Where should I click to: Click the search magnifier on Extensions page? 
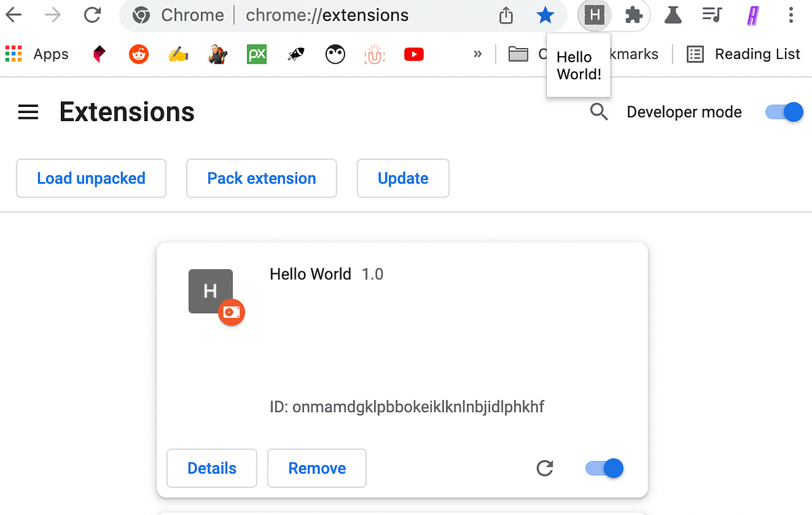pyautogui.click(x=599, y=112)
